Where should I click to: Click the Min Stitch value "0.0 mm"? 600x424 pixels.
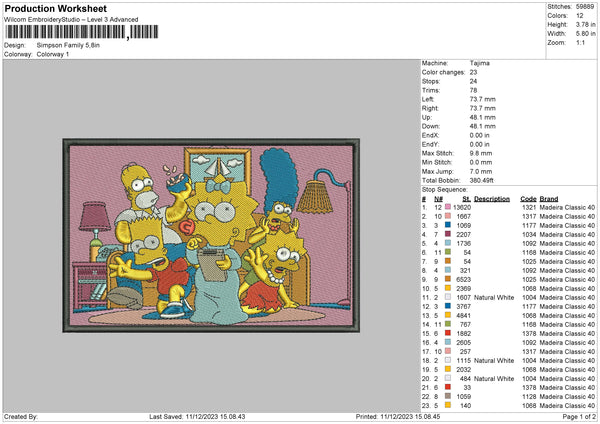pos(481,162)
